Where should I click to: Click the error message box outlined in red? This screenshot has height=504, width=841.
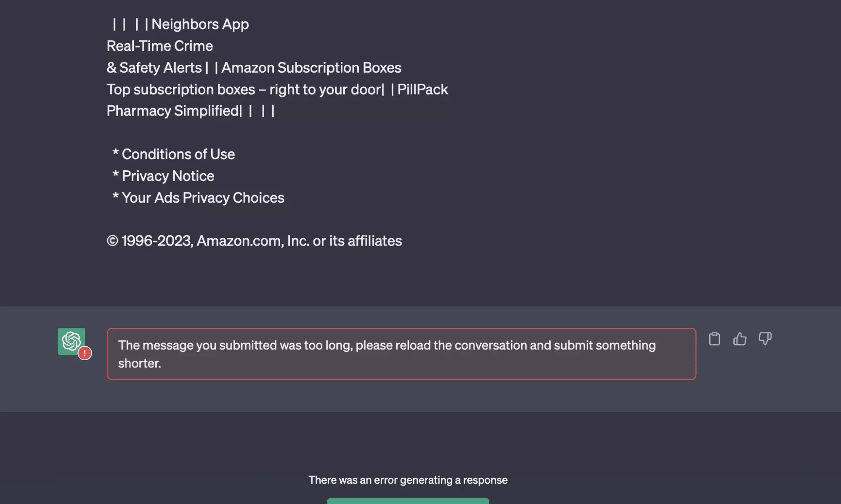click(402, 354)
